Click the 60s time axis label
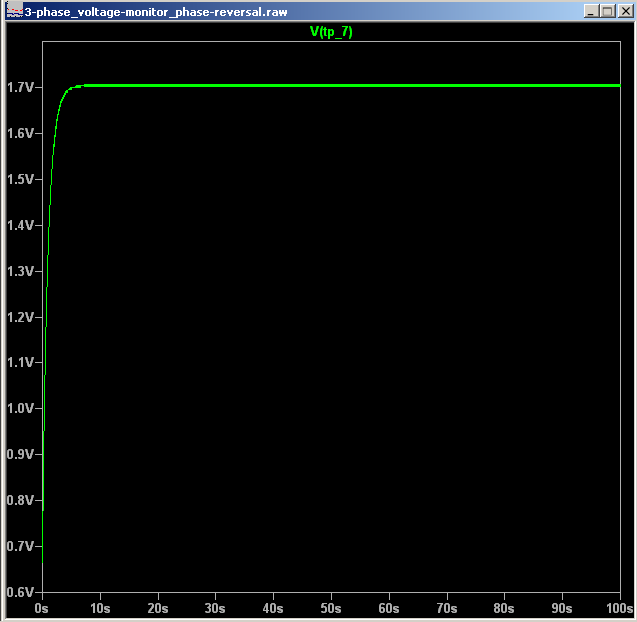637x622 pixels. 389,609
